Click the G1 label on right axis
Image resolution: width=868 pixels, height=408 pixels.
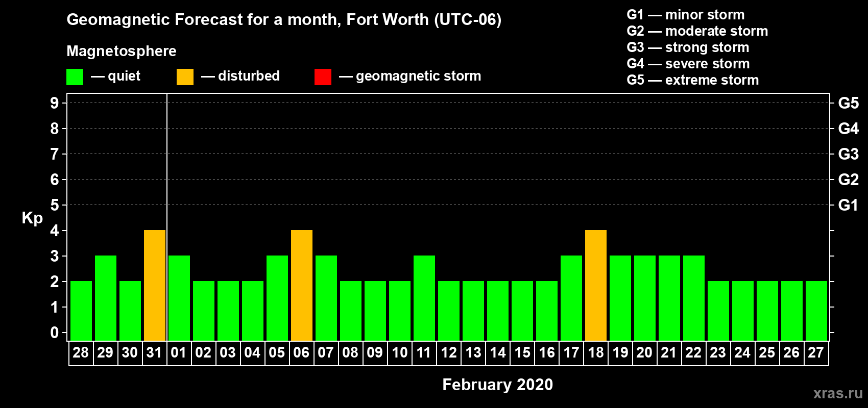coord(848,205)
